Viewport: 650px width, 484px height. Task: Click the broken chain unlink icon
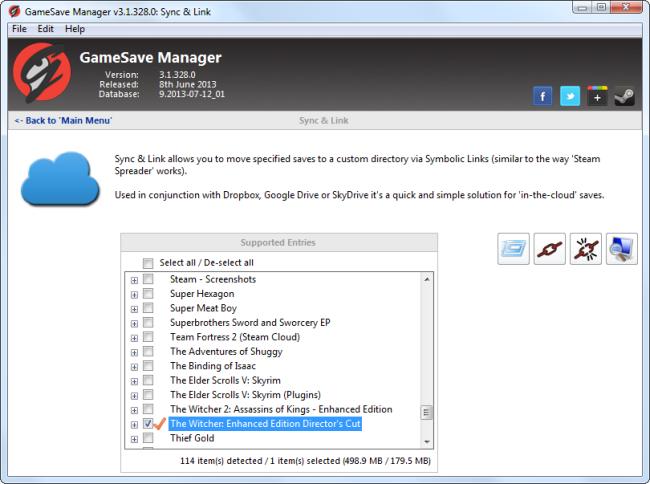(586, 249)
